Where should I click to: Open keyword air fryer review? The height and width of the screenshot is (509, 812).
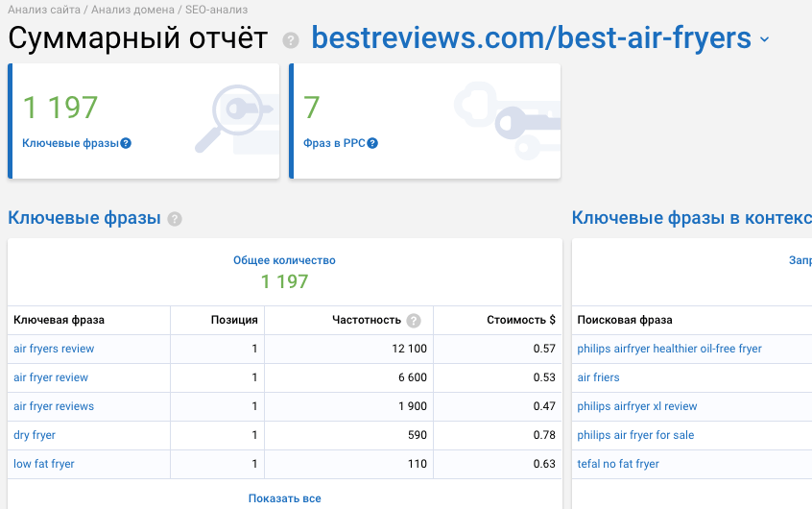point(51,377)
